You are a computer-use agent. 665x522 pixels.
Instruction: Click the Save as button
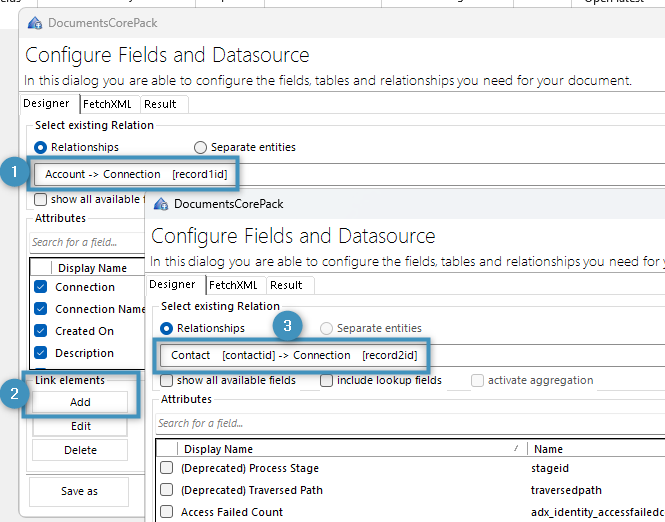[79, 491]
